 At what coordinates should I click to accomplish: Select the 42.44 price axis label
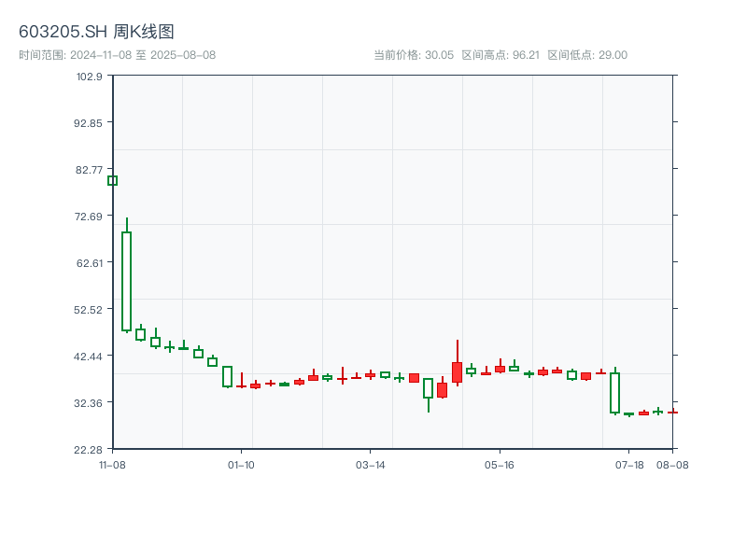pyautogui.click(x=90, y=356)
